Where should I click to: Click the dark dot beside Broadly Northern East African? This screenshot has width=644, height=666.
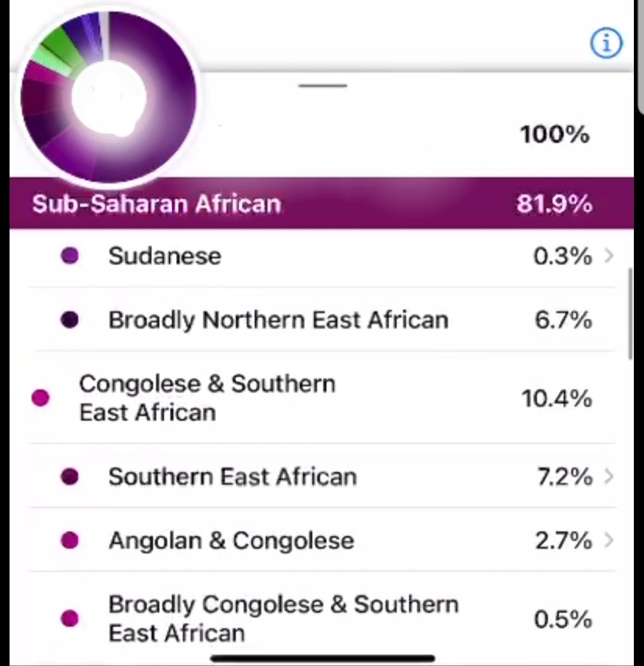pyautogui.click(x=70, y=320)
